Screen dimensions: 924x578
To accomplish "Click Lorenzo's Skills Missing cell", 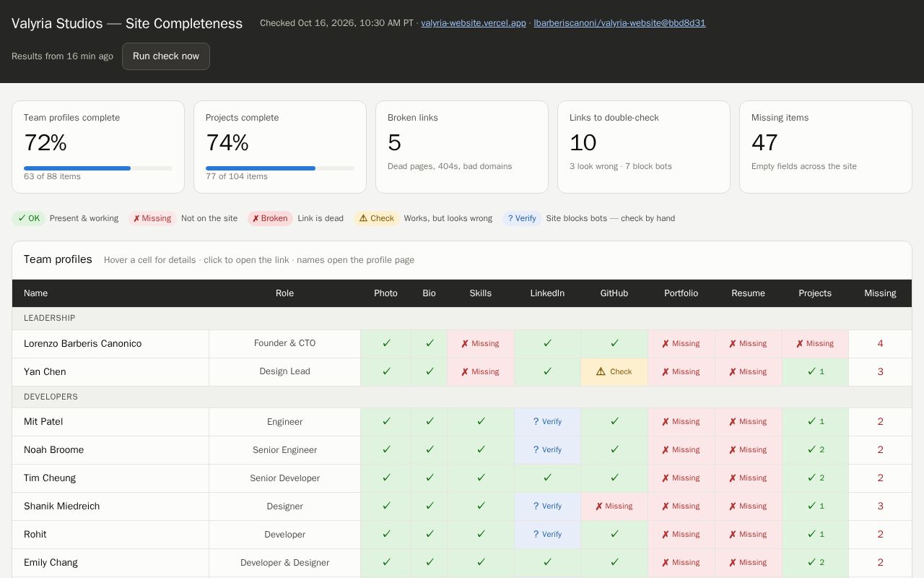I will click(x=481, y=344).
